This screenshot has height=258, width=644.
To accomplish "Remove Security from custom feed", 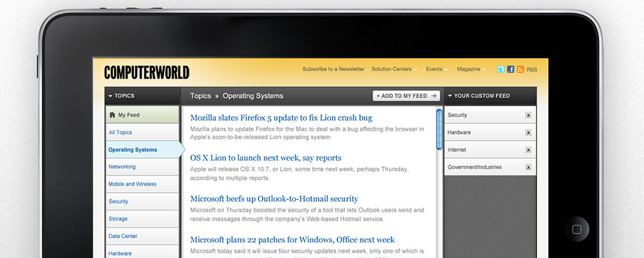I will (x=528, y=115).
